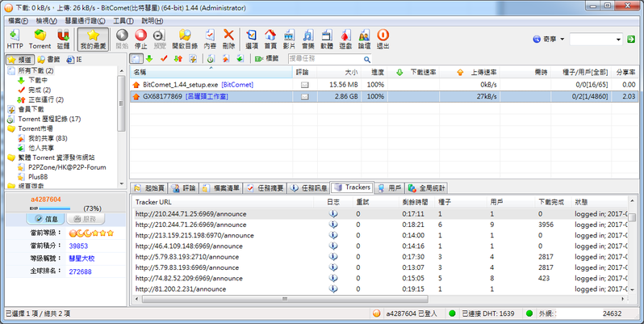
Task: Click the Torrent toolbar icon
Action: 40,40
